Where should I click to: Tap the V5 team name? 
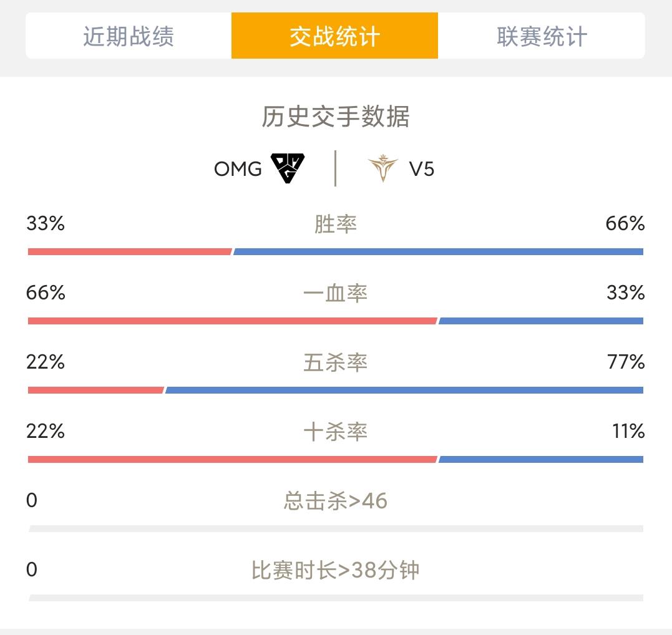point(422,169)
